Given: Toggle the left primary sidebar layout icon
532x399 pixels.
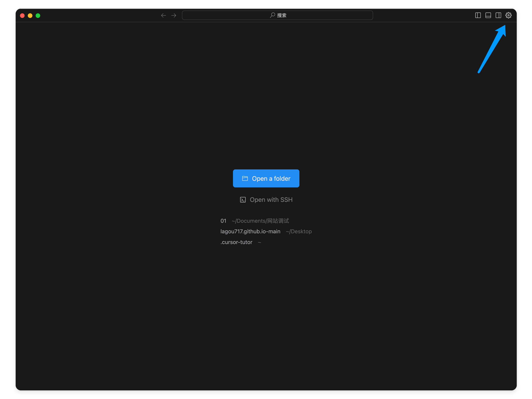Looking at the screenshot, I should pyautogui.click(x=478, y=15).
